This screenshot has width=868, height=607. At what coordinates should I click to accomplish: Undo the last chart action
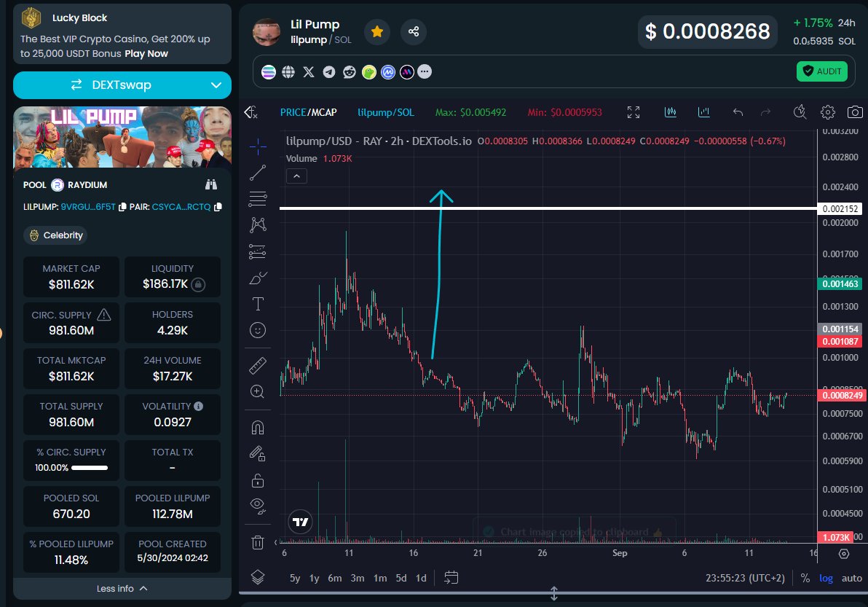click(x=737, y=112)
